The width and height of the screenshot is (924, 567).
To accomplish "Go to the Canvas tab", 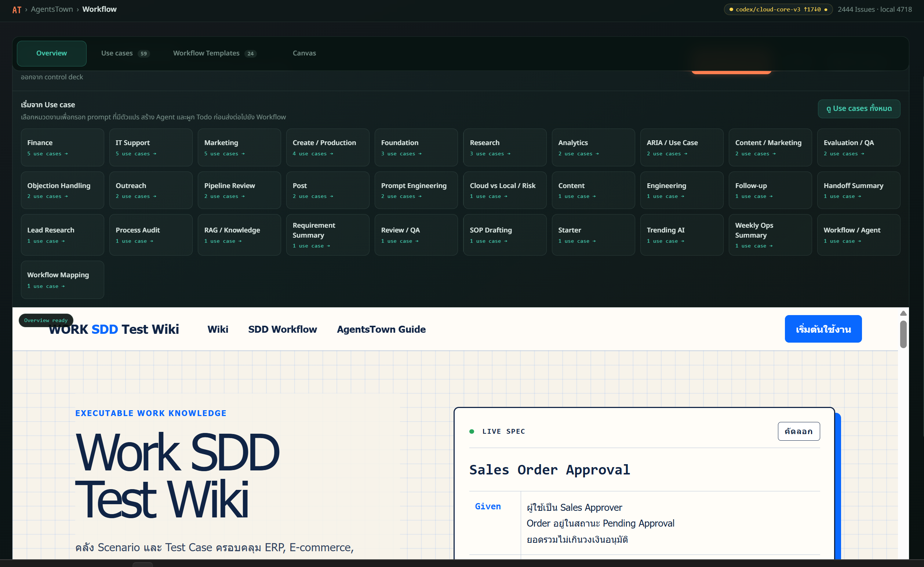I will pyautogui.click(x=304, y=53).
